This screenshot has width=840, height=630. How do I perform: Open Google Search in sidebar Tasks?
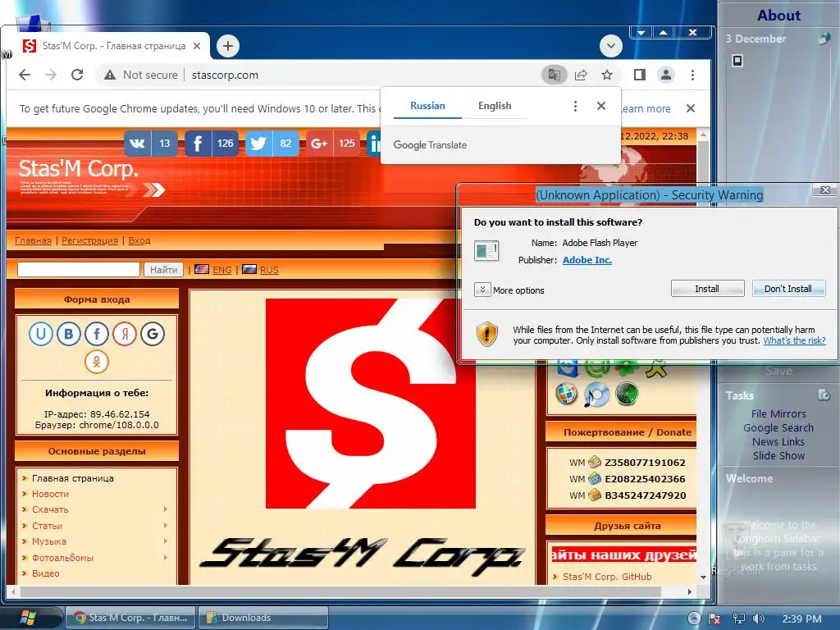coord(778,427)
